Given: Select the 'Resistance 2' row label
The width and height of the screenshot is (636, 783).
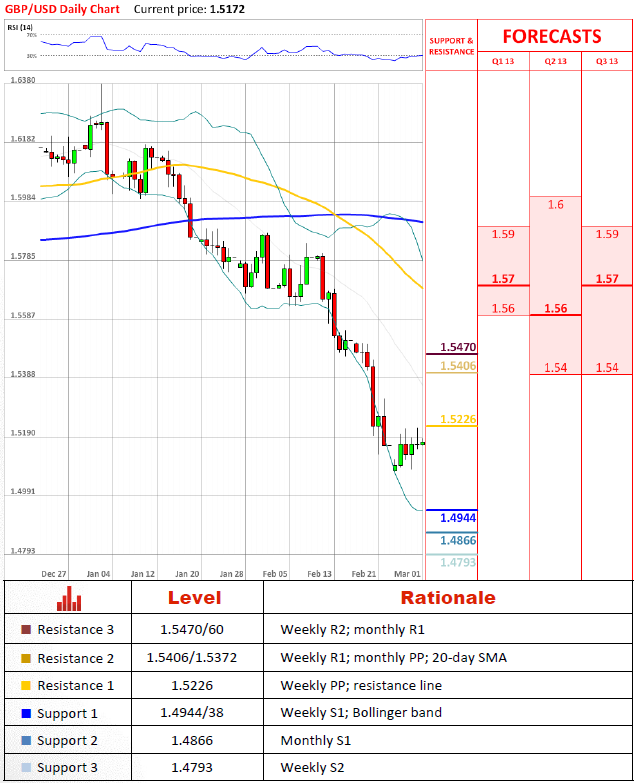Looking at the screenshot, I should [75, 658].
